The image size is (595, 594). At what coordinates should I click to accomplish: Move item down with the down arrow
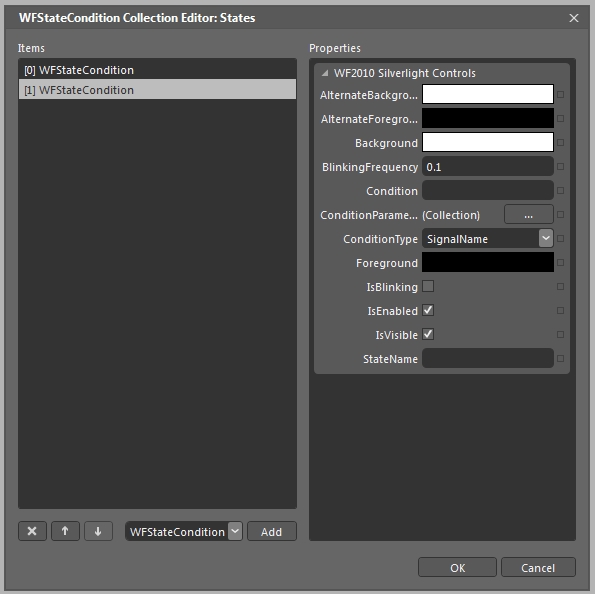[98, 531]
